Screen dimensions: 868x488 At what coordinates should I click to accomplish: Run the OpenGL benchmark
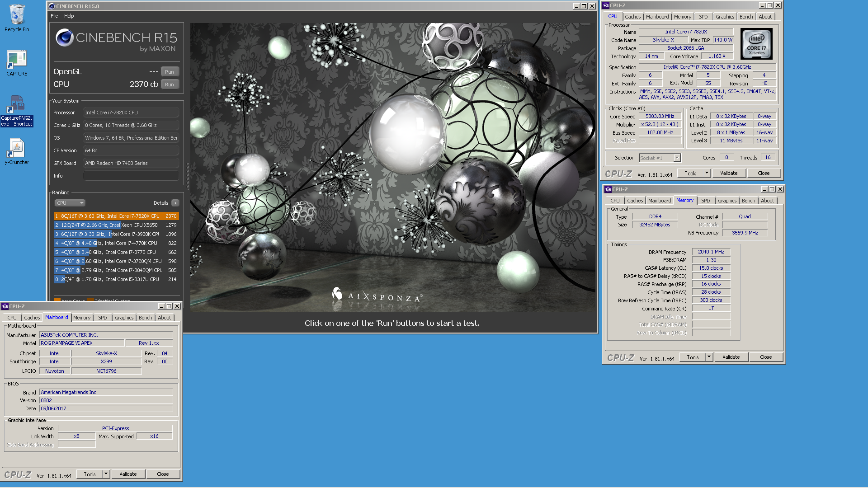(170, 72)
